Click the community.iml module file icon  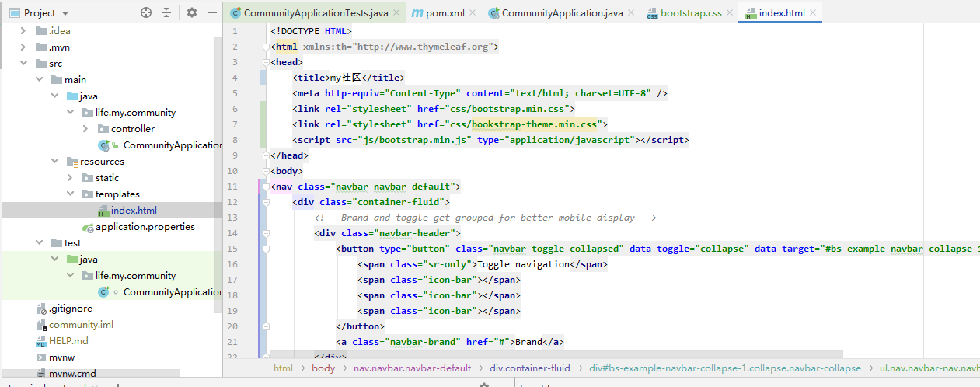click(41, 325)
